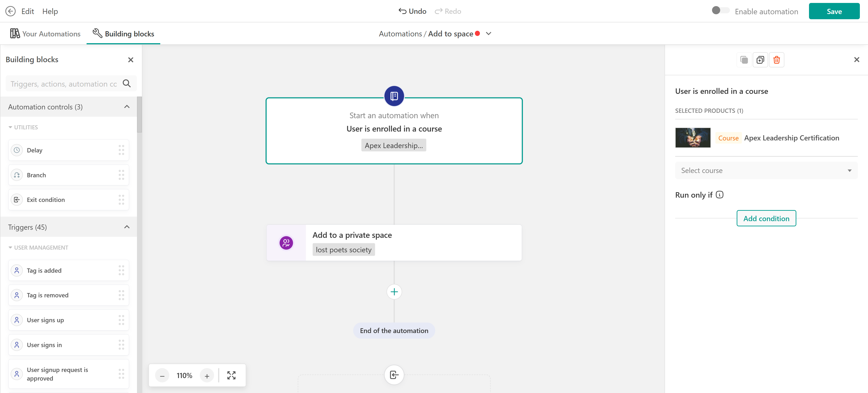868x393 pixels.
Task: Open the automation name dropdown chevron
Action: pyautogui.click(x=488, y=34)
